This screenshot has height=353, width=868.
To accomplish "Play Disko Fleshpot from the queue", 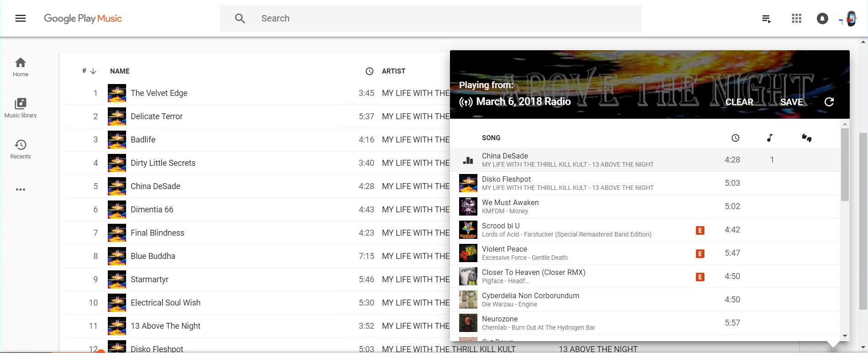I will 645,183.
